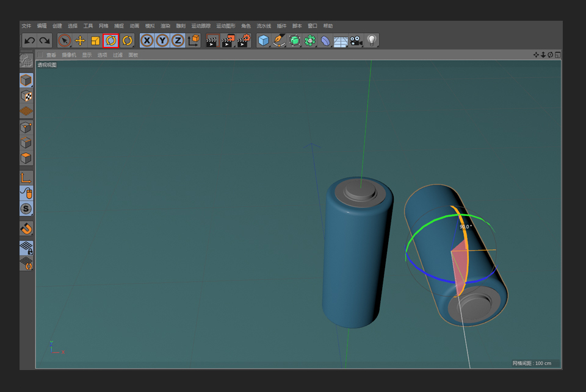
Task: Toggle the Y axis lock
Action: coord(162,40)
